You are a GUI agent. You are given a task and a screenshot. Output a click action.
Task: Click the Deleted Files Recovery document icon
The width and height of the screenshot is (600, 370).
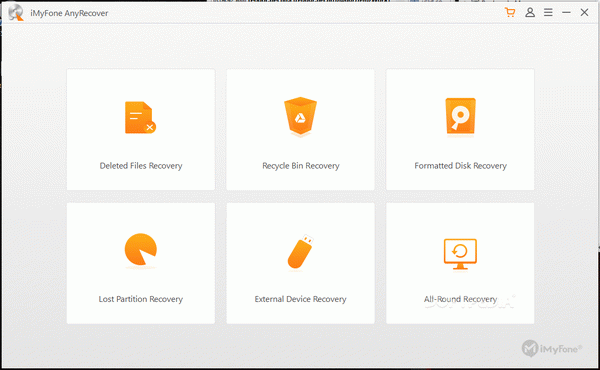point(140,118)
